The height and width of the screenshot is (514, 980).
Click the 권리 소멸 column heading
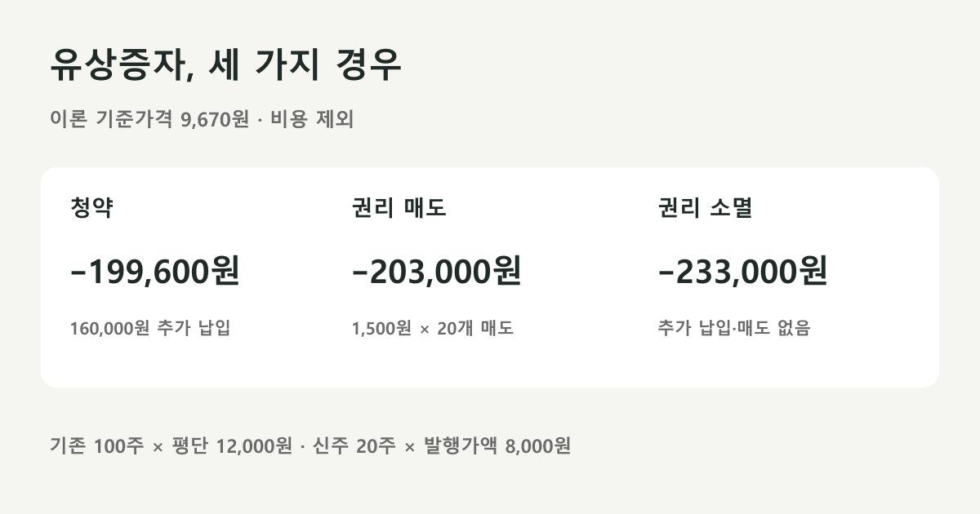(706, 208)
